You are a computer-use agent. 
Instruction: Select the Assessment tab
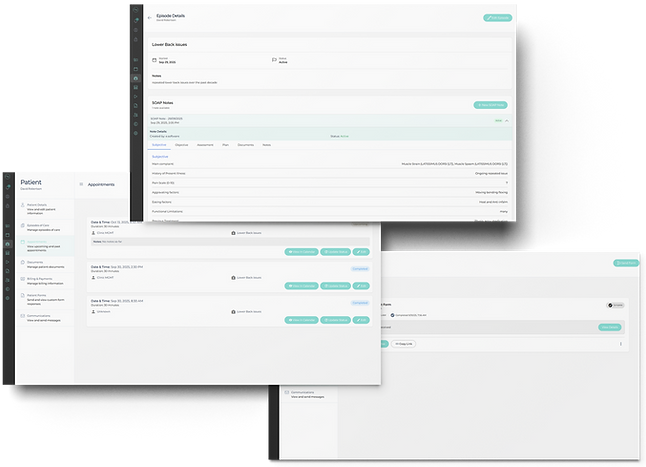[205, 145]
